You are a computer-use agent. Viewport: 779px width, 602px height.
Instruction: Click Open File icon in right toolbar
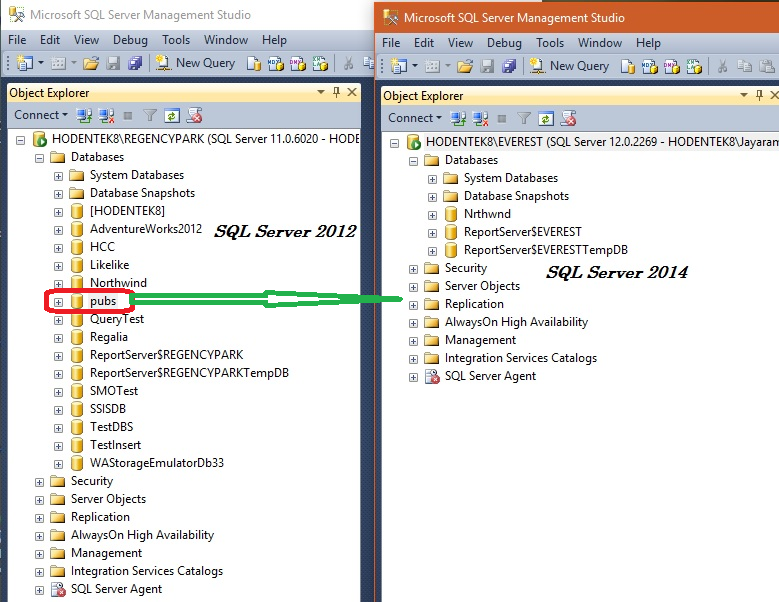[465, 66]
